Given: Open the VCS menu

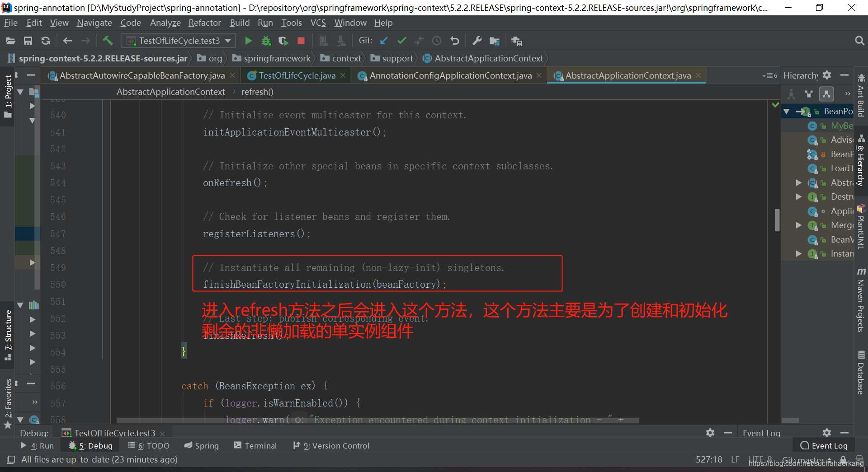Looking at the screenshot, I should [x=318, y=23].
